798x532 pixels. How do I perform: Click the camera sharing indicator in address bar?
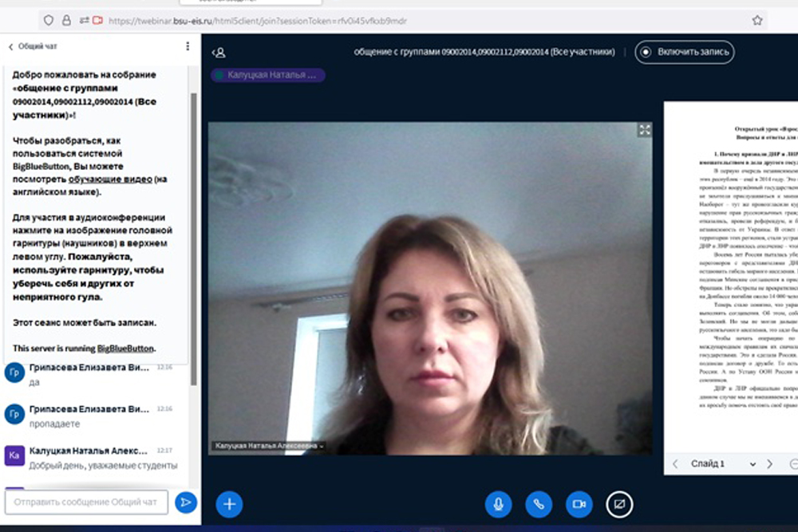pyautogui.click(x=97, y=21)
